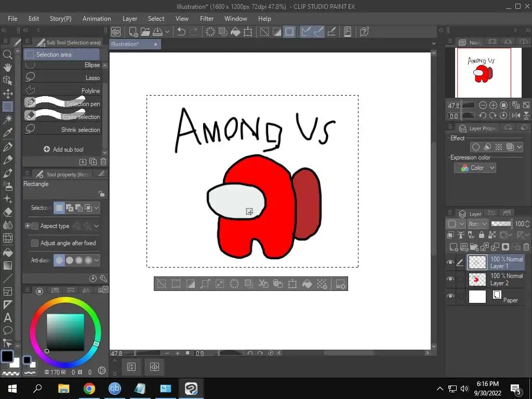Select the Auto select magic wand tool
The image size is (532, 399).
point(7,119)
